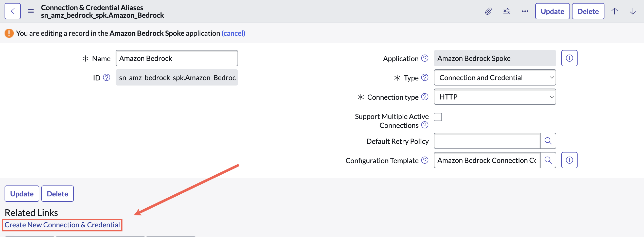Image resolution: width=644 pixels, height=237 pixels.
Task: Focus the Configuration Template input
Action: click(x=487, y=160)
